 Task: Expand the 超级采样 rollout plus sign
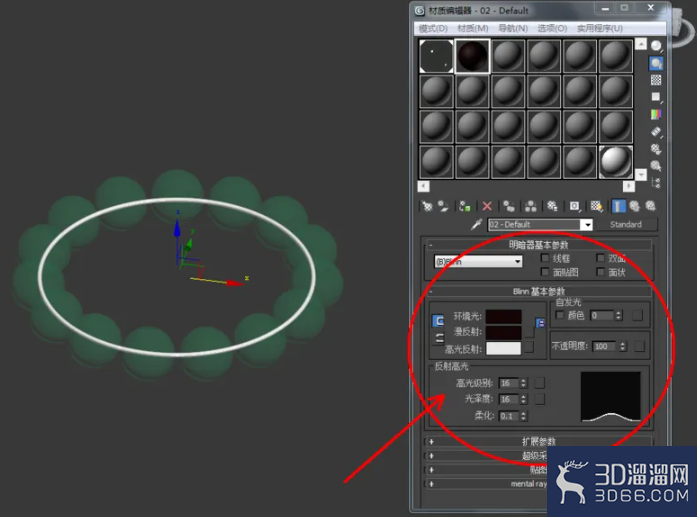coord(431,455)
